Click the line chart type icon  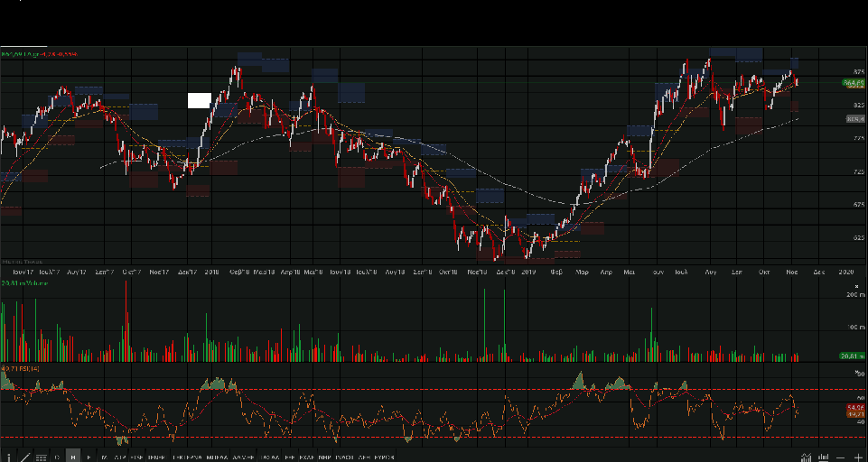tap(806, 457)
